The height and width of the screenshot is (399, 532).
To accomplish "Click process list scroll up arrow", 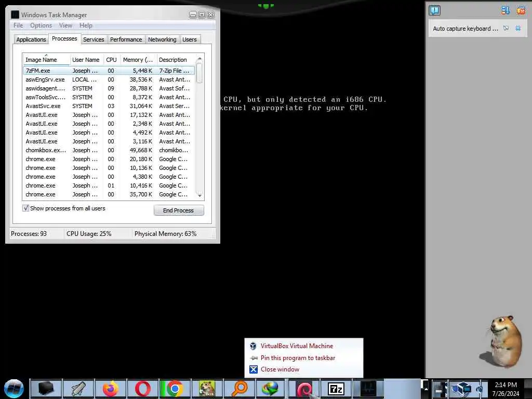I will coord(199,59).
